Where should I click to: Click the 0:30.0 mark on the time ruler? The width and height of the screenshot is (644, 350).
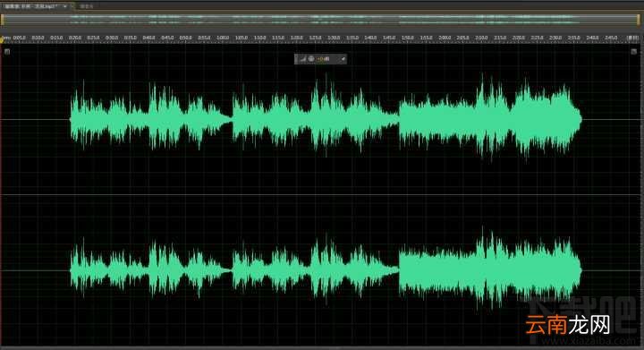(x=112, y=38)
